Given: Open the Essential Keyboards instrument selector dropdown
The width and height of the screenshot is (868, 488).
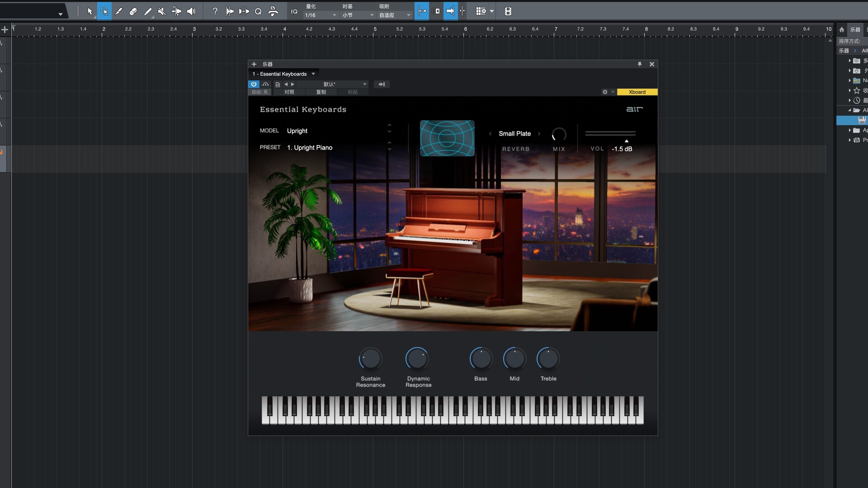Looking at the screenshot, I should tap(313, 74).
